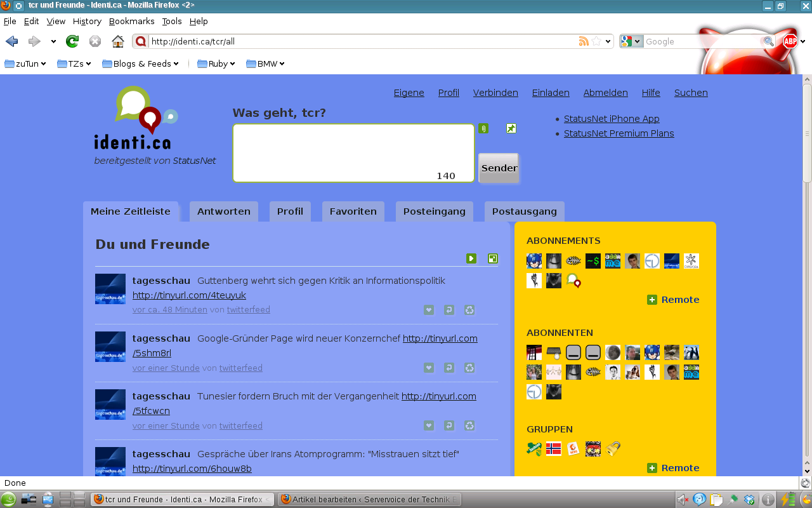Viewport: 812px width, 508px height.
Task: Click the pop-out window icon in timeline header
Action: point(492,258)
